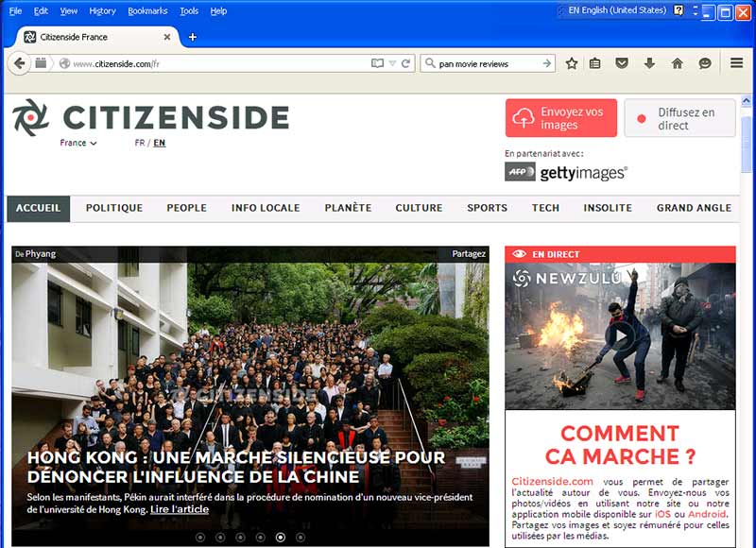Save page to Pocket icon
756x548 pixels.
coord(622,63)
